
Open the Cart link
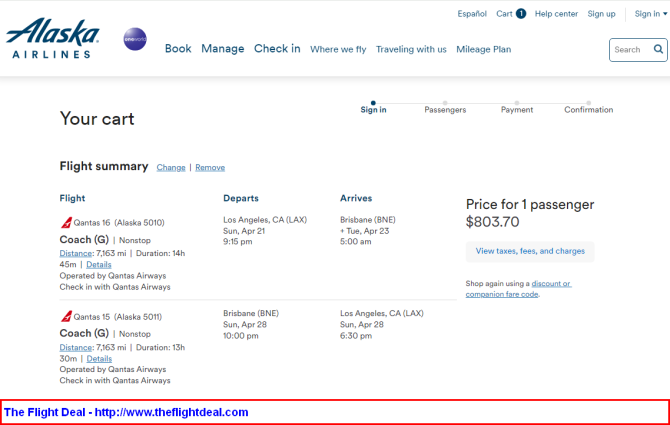[504, 14]
